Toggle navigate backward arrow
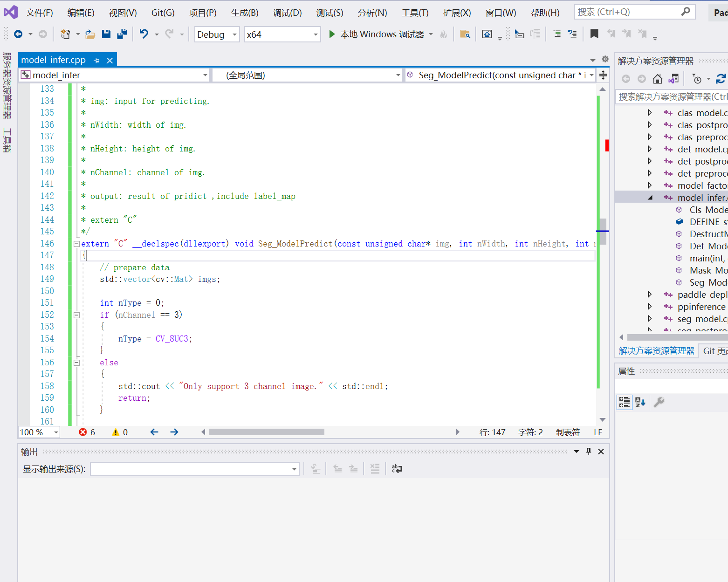The height and width of the screenshot is (582, 728). pos(18,34)
